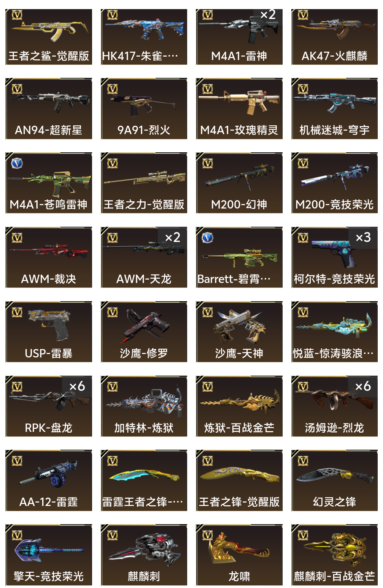Screen dimensions: 383x588
Task: Select the 王者之力-觉醒版 sniper card
Action: 144,183
